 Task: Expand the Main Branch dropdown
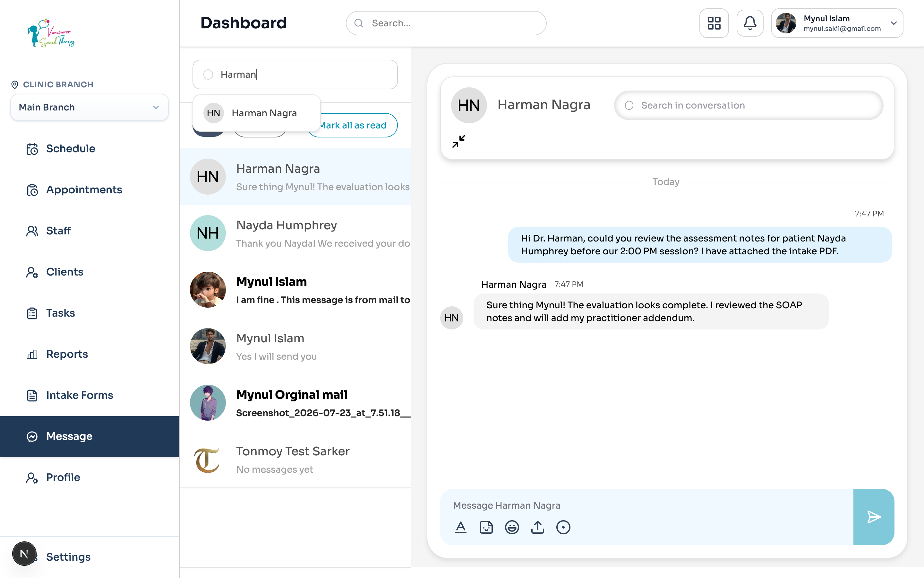click(x=89, y=108)
